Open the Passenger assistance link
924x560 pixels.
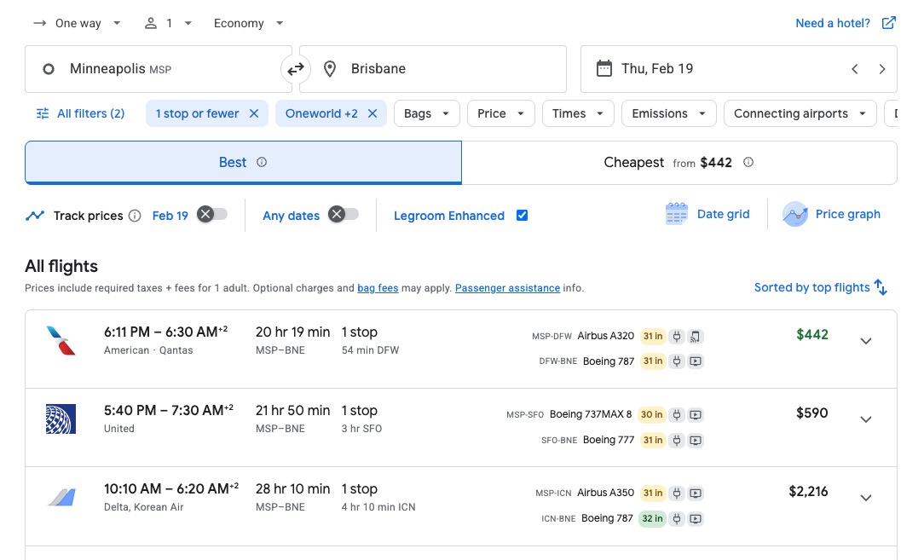pos(507,288)
